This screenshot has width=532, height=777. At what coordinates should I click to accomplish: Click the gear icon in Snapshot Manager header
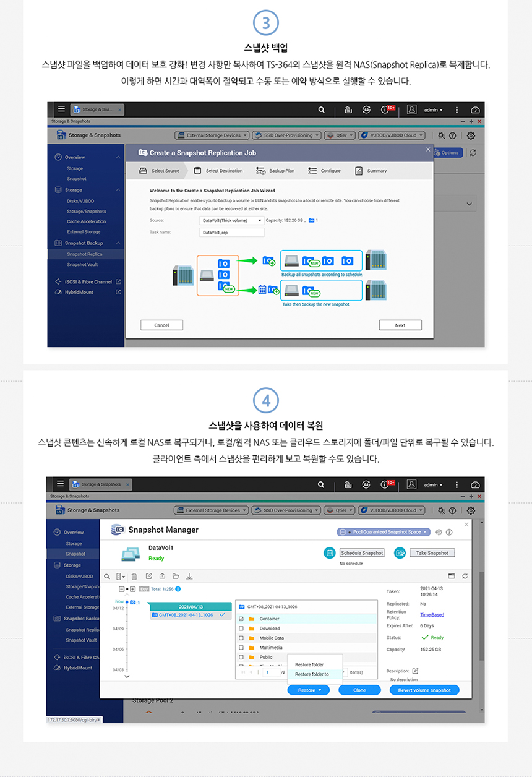pyautogui.click(x=439, y=532)
